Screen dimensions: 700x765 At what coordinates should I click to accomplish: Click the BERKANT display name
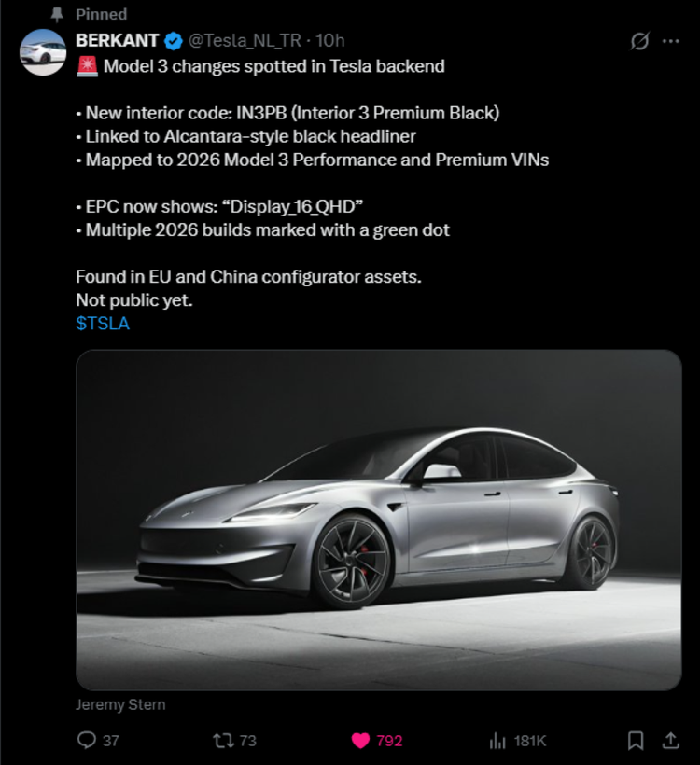click(x=117, y=41)
